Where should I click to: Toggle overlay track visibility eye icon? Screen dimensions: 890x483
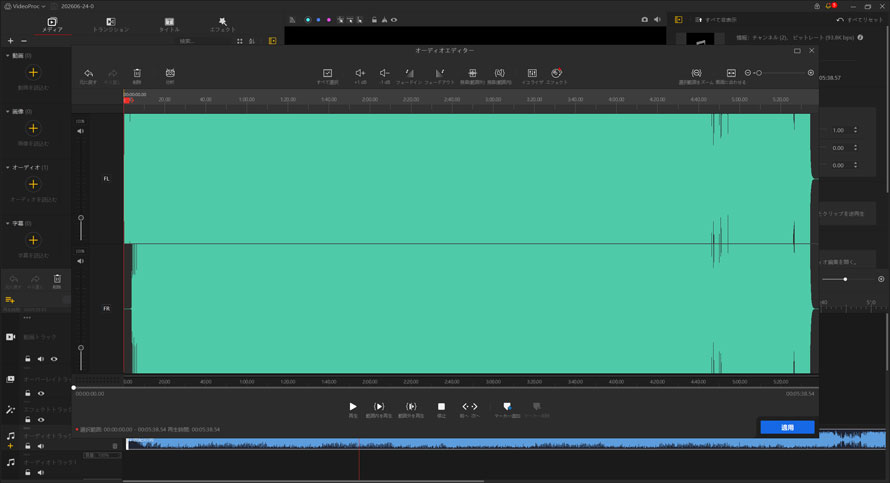pyautogui.click(x=41, y=393)
